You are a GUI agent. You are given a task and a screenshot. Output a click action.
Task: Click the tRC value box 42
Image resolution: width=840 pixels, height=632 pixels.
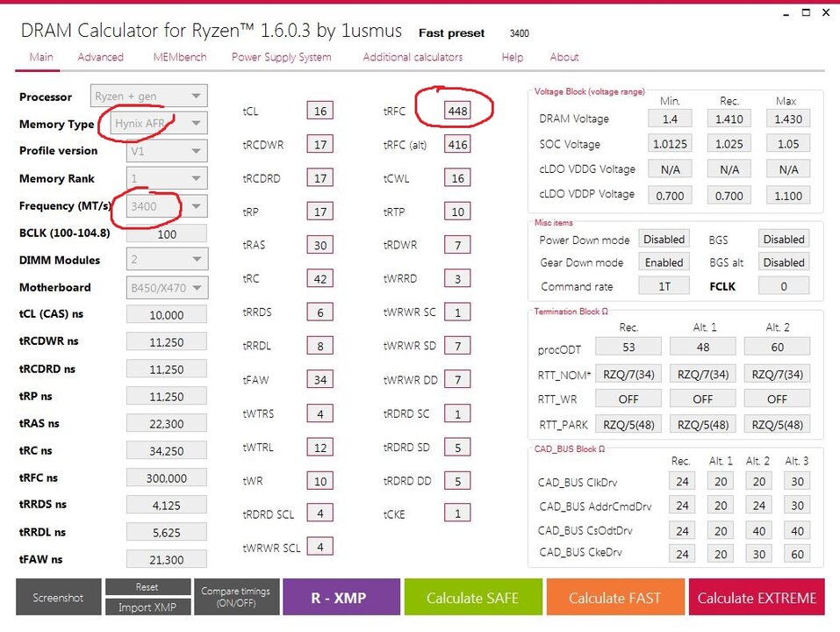pyautogui.click(x=320, y=278)
